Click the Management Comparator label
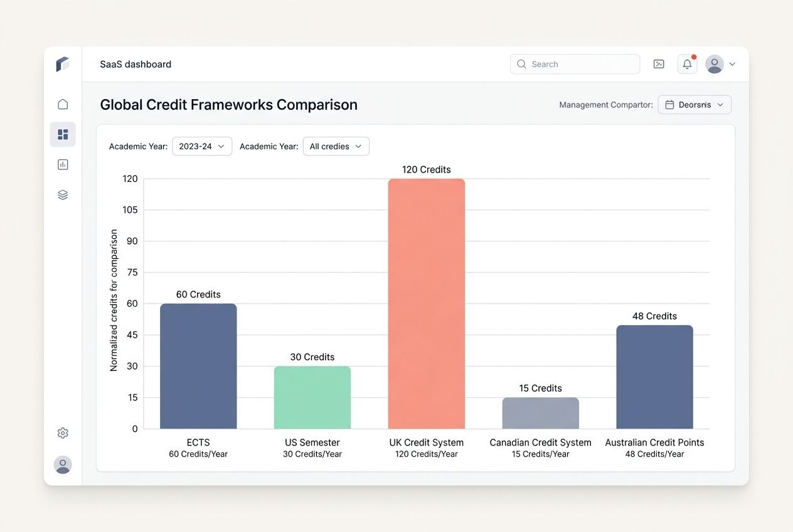 605,105
